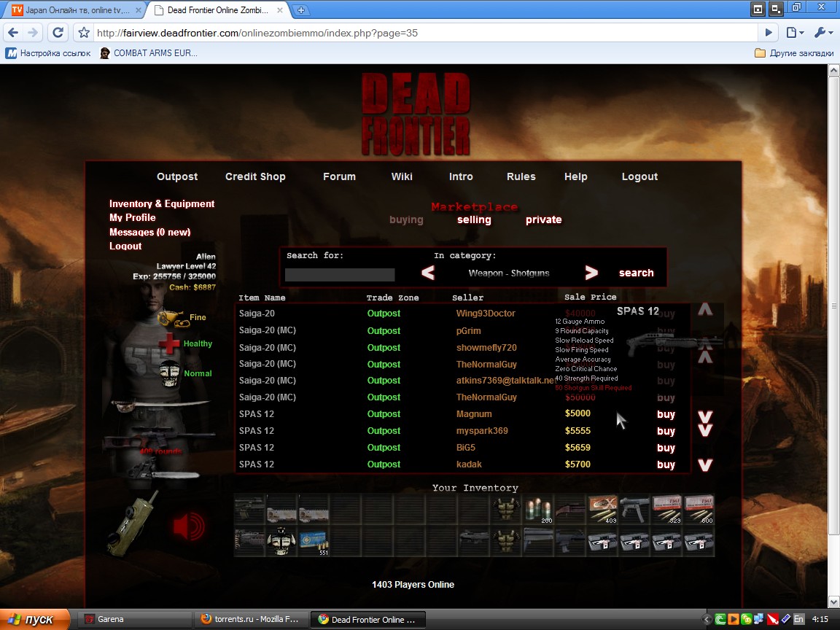Image resolution: width=840 pixels, height=630 pixels.
Task: Buy SPAS 12 from seller Magnum
Action: (666, 414)
